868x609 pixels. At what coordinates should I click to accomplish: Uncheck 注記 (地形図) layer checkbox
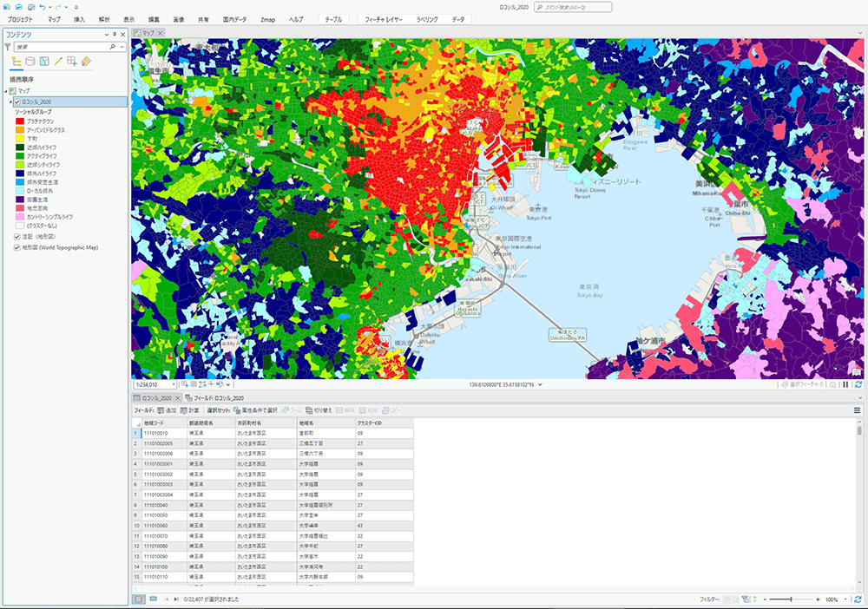[x=17, y=236]
